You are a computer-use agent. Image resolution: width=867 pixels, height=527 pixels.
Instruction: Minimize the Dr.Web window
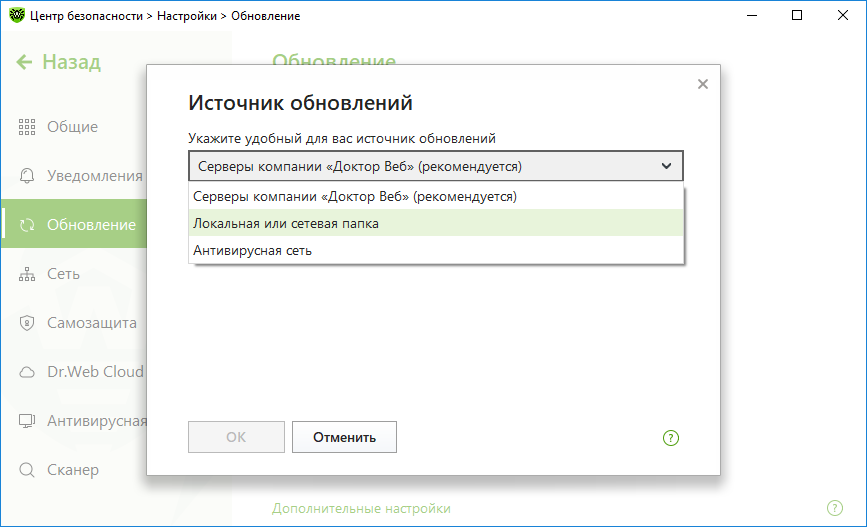click(x=751, y=15)
